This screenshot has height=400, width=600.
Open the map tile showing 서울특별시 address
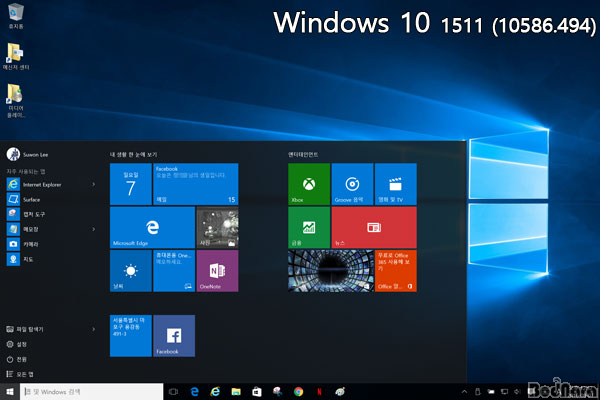[x=131, y=336]
